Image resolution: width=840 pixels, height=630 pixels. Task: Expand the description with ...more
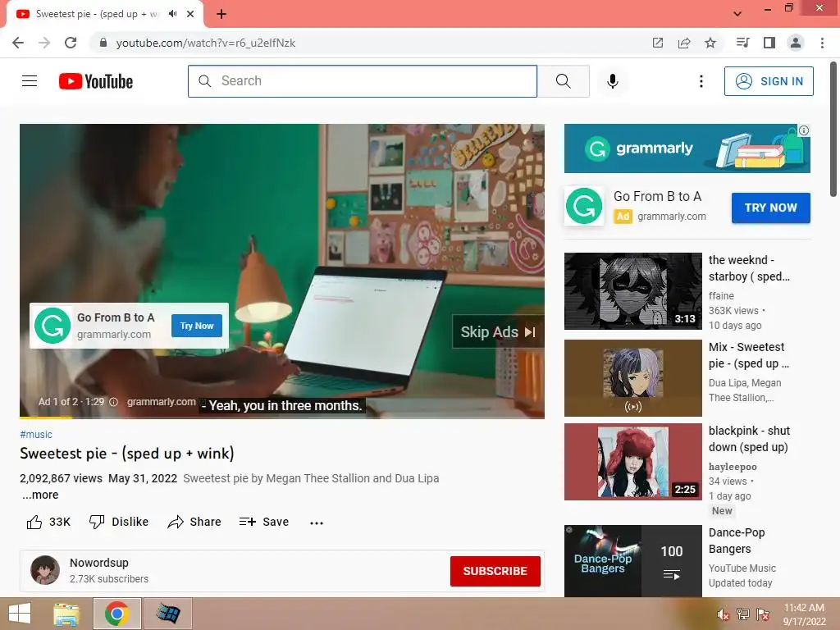click(x=40, y=495)
